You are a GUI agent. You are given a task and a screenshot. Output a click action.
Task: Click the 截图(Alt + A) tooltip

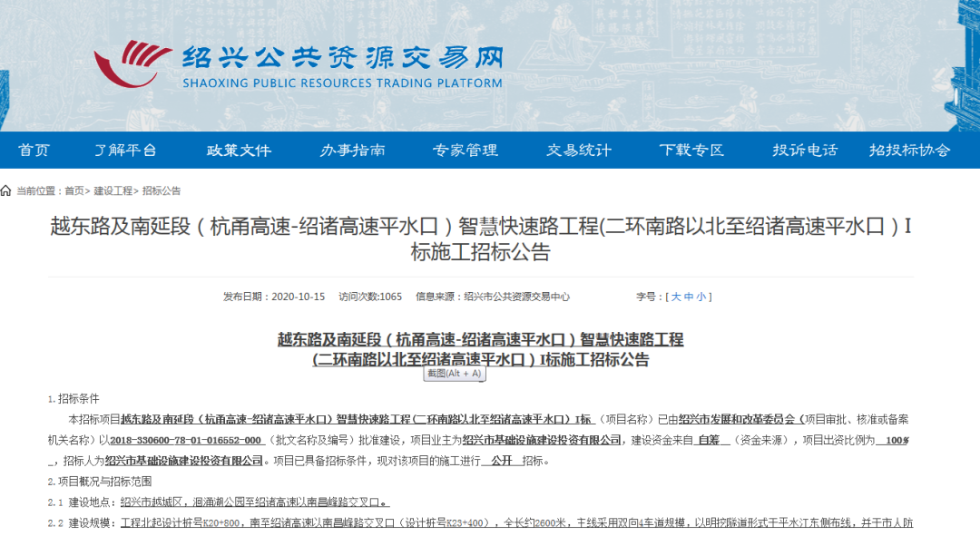click(455, 374)
